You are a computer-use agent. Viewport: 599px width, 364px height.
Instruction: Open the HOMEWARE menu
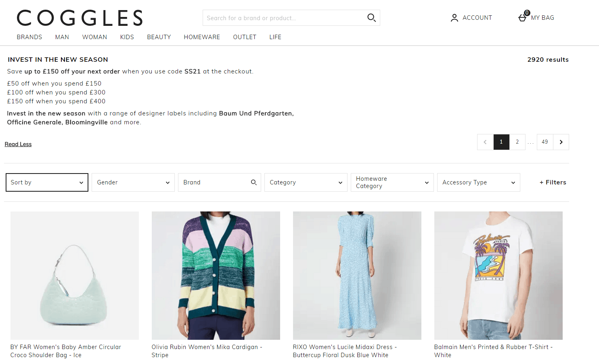(x=202, y=37)
